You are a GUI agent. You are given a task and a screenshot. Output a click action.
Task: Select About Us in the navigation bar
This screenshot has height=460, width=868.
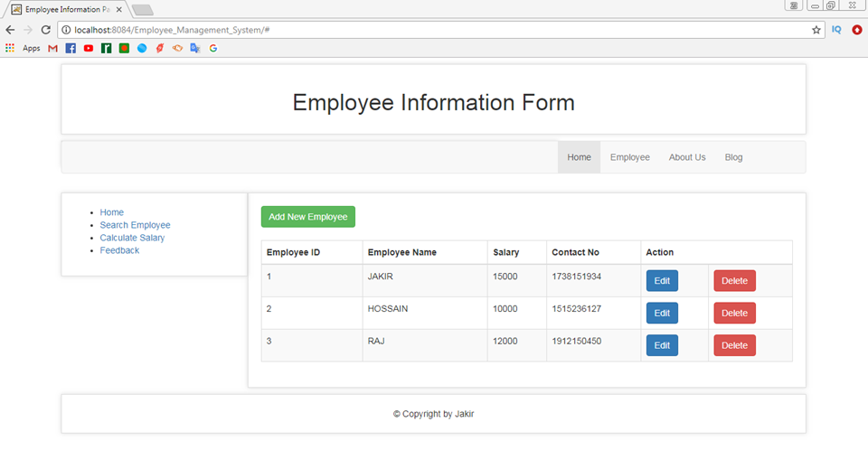pos(686,157)
